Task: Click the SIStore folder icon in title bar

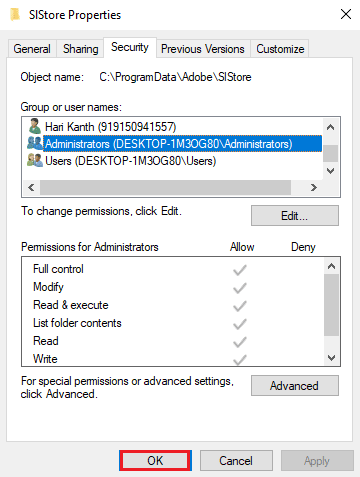Action: [15, 15]
